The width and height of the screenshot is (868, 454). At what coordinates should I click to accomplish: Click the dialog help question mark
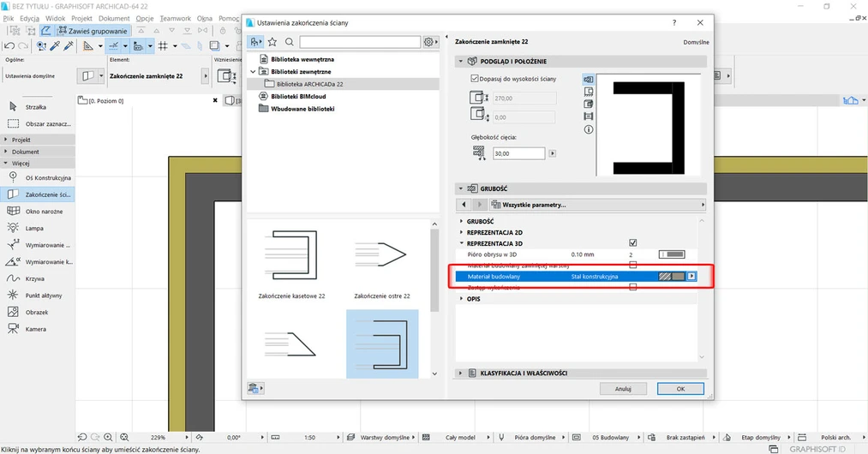pyautogui.click(x=673, y=22)
